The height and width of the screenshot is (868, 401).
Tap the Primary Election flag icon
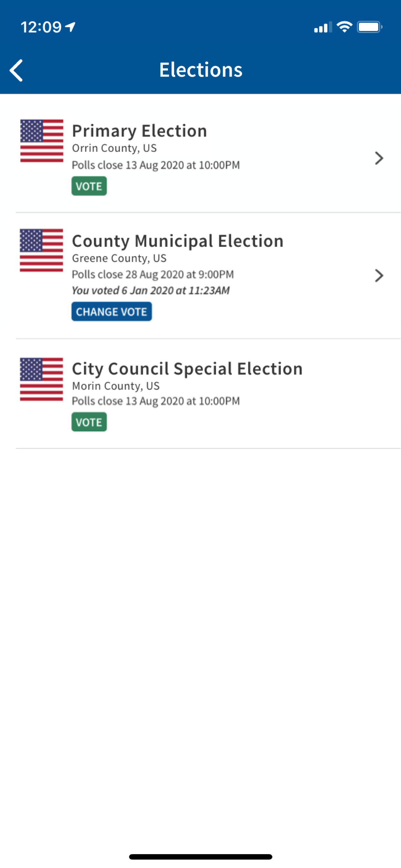[x=42, y=141]
